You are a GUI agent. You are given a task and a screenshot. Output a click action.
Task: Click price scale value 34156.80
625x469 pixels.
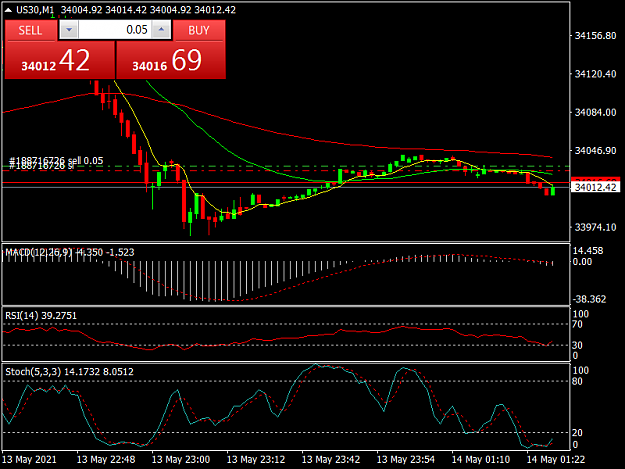tap(596, 36)
